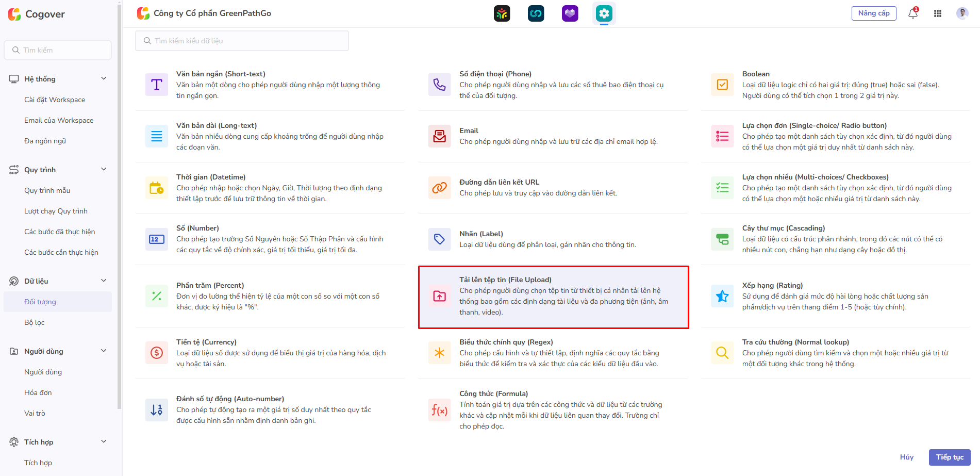Screen dimensions: 980x476
Task: Click the Short-text data type icon
Action: point(156,85)
